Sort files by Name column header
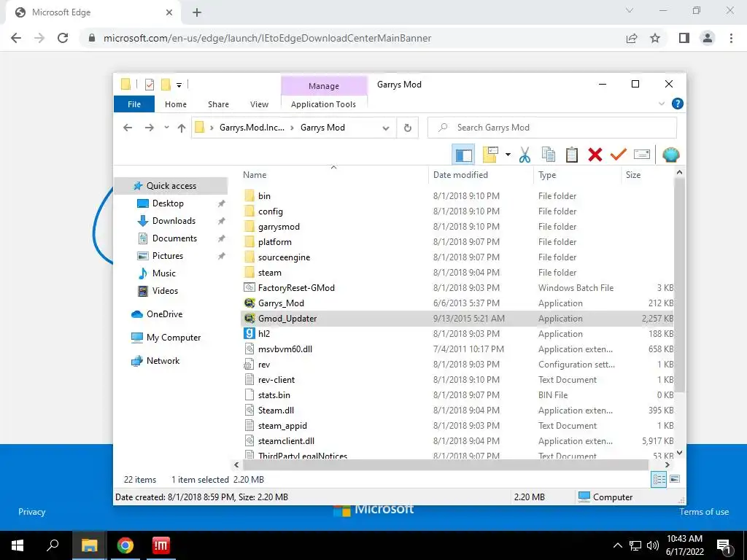Viewport: 747px width, 560px height. [333, 175]
